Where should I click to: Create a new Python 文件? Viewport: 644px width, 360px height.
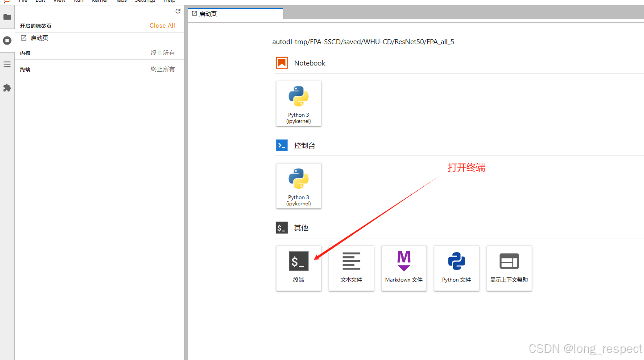[457, 268]
